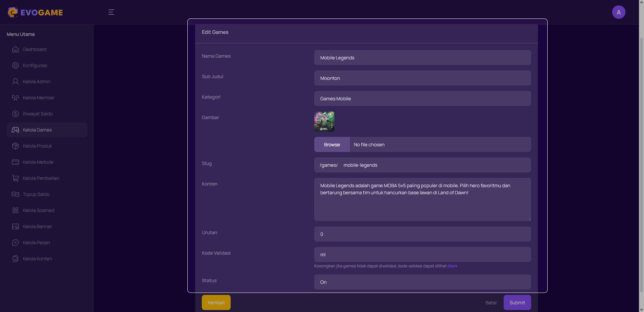Click the Menu Utama sidebar heading

coord(21,34)
